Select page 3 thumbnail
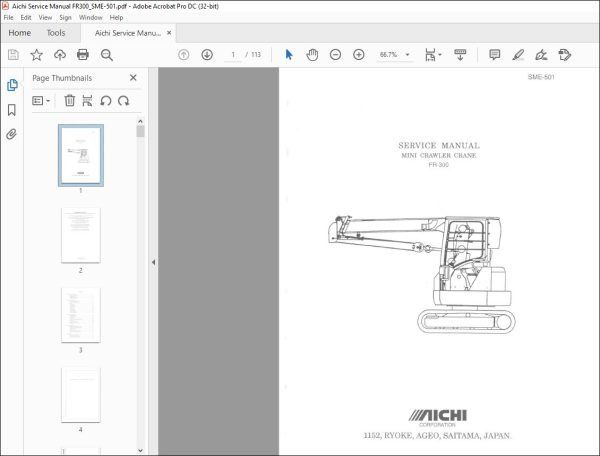Viewport: 600px width, 456px height. click(81, 315)
